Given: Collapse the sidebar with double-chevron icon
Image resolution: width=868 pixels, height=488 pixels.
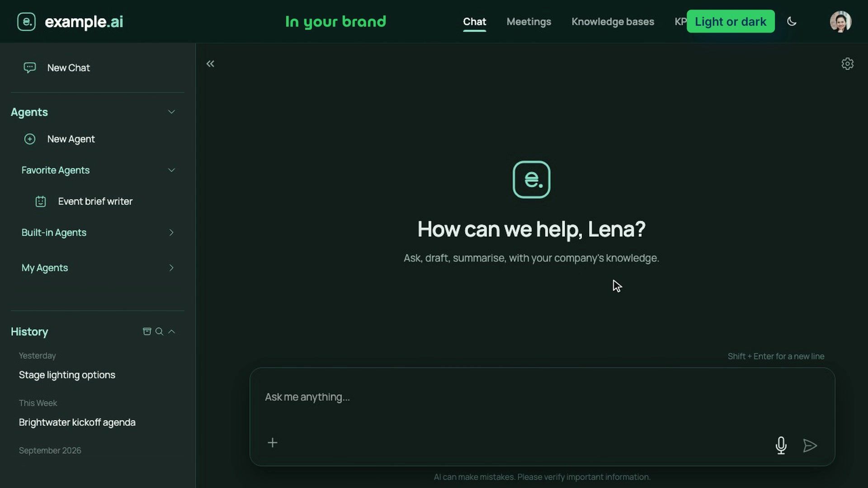Looking at the screenshot, I should click(x=210, y=64).
